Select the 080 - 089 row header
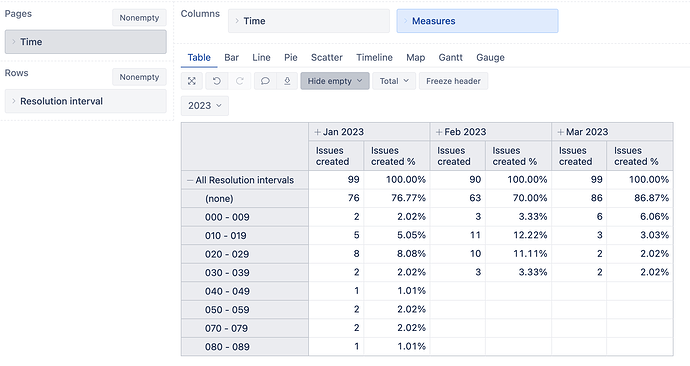This screenshot has width=690, height=366. [245, 346]
